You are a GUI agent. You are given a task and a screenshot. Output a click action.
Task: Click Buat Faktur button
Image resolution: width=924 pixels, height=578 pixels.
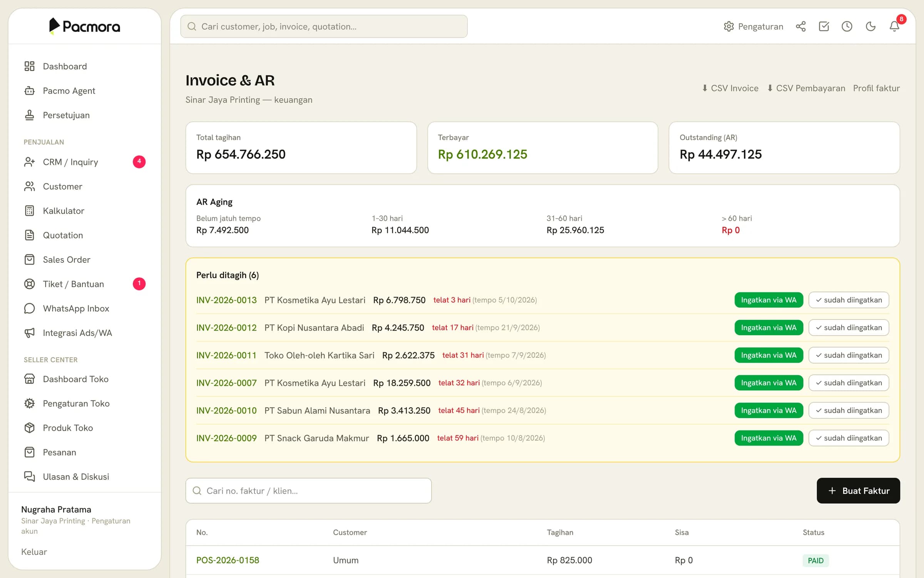859,491
